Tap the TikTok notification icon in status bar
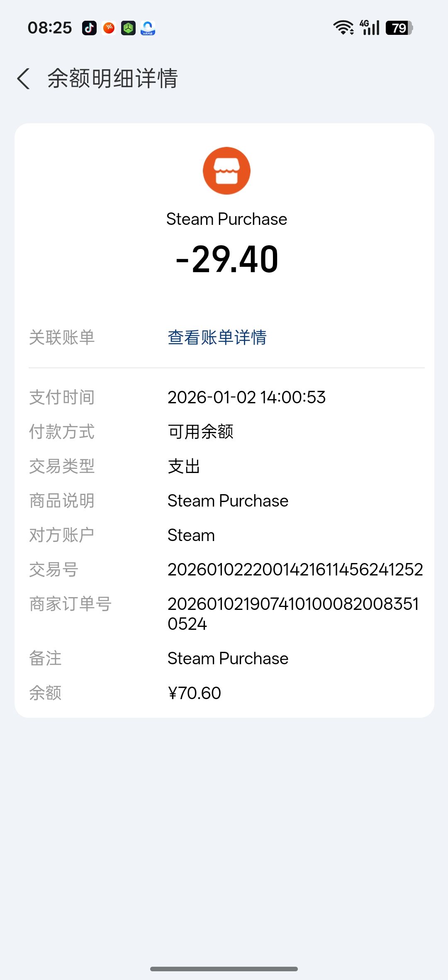448x980 pixels. click(89, 28)
